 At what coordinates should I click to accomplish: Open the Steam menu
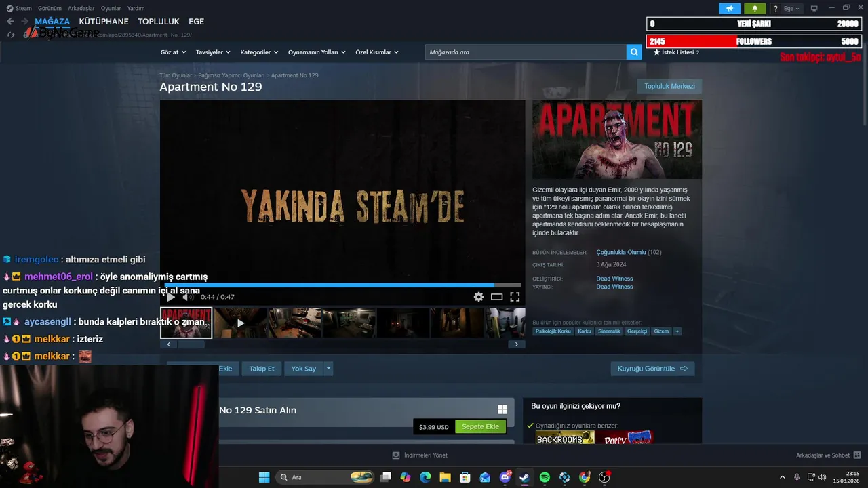20,8
